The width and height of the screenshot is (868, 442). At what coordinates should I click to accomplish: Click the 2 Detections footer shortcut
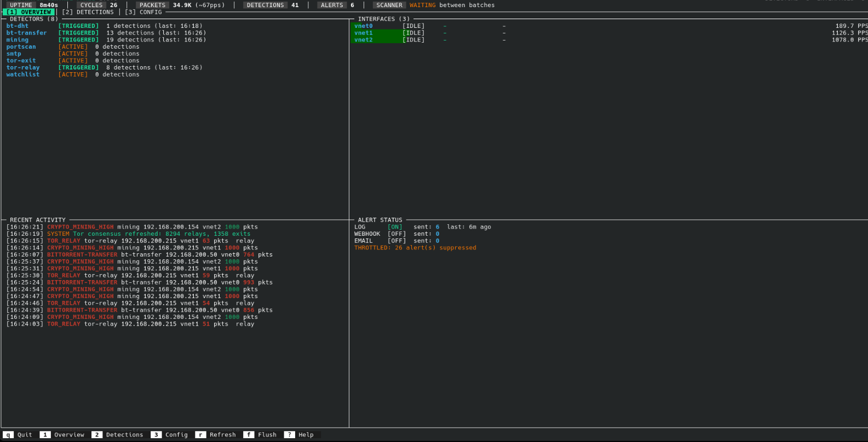pos(118,435)
